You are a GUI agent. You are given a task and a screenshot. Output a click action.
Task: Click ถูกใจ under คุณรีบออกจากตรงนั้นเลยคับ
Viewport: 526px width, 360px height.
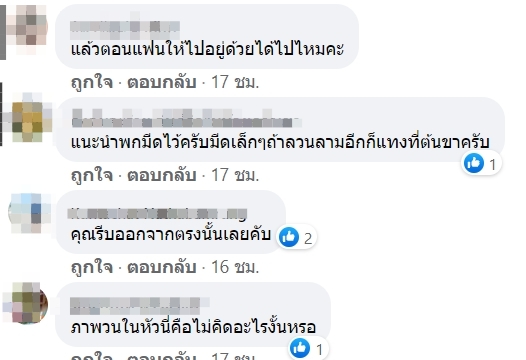(x=92, y=267)
